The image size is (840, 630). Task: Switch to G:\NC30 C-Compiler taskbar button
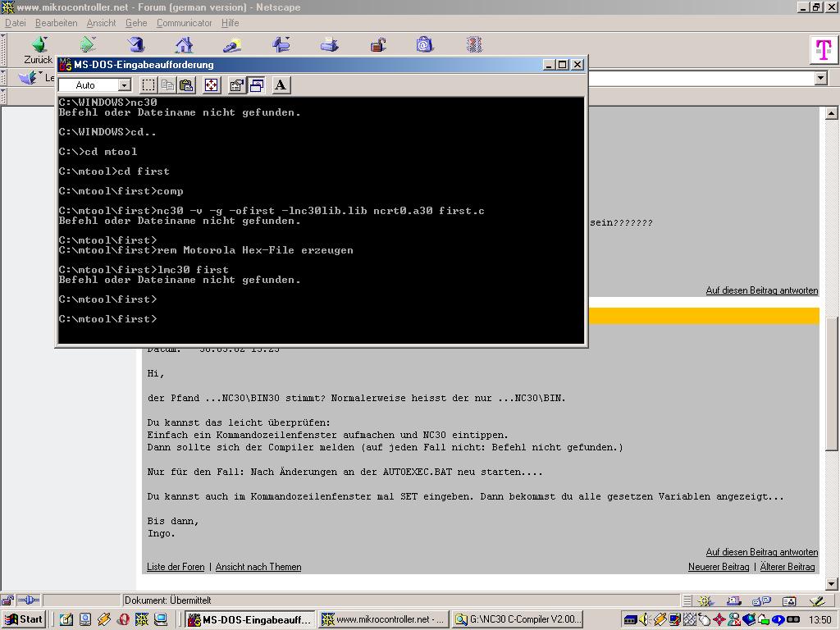click(x=518, y=620)
